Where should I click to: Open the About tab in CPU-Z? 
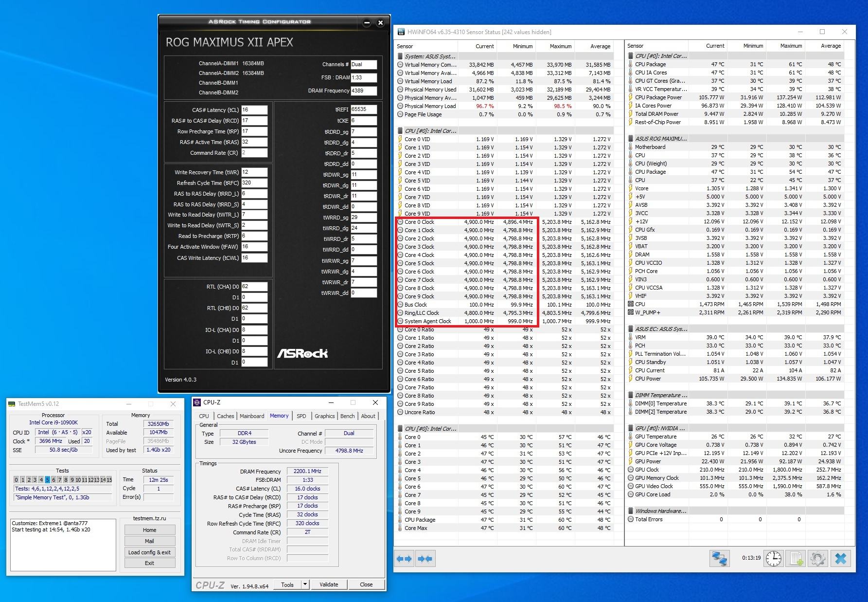pyautogui.click(x=368, y=416)
